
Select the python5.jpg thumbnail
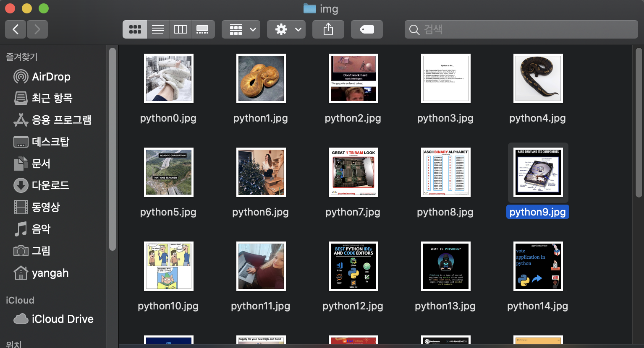(169, 172)
